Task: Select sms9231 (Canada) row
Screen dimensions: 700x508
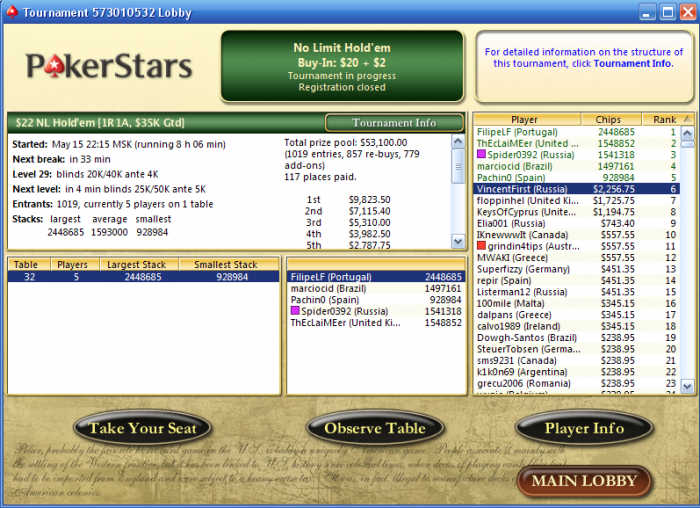Action: (577, 360)
